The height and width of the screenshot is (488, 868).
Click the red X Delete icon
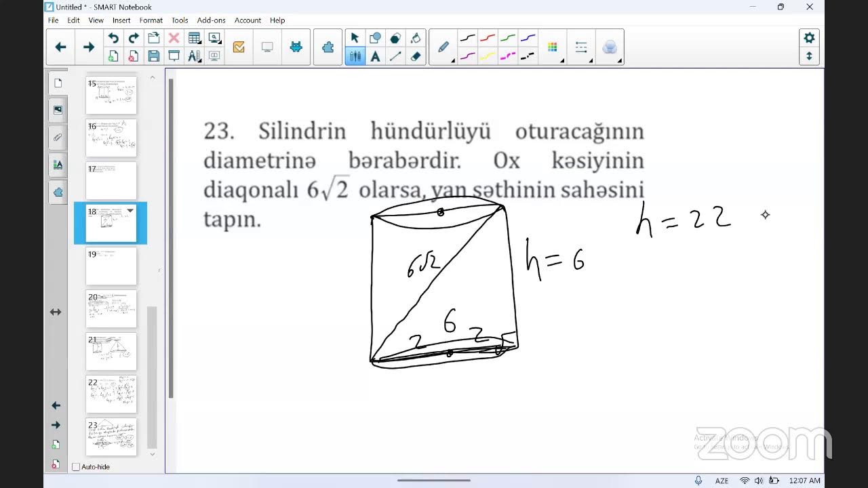(x=174, y=39)
